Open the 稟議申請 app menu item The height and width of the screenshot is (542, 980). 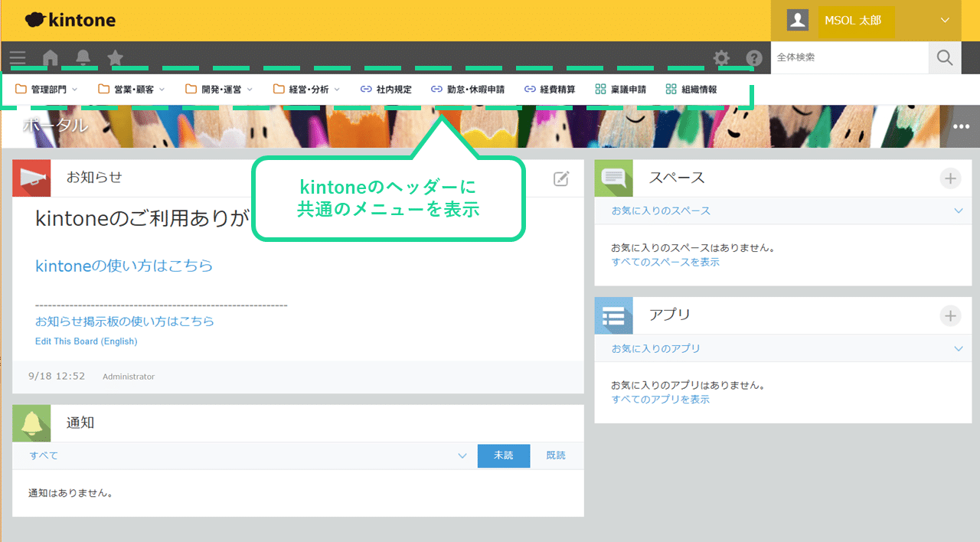621,90
